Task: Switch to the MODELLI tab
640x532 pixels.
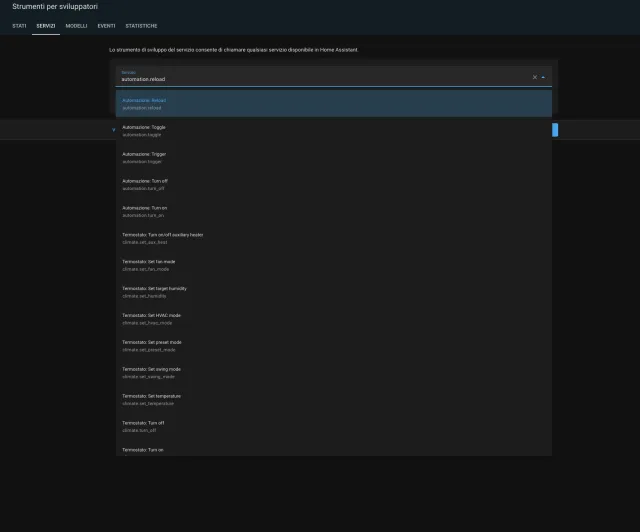Action: [76, 25]
